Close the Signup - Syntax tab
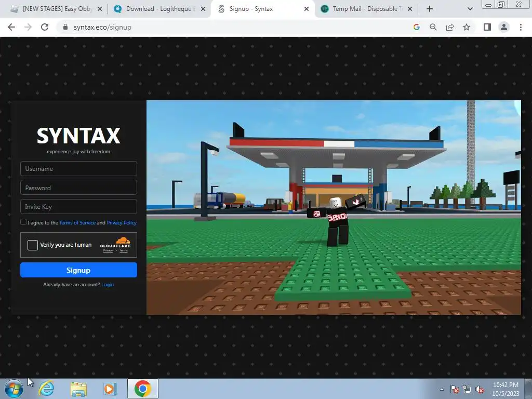The image size is (532, 399). (x=307, y=9)
